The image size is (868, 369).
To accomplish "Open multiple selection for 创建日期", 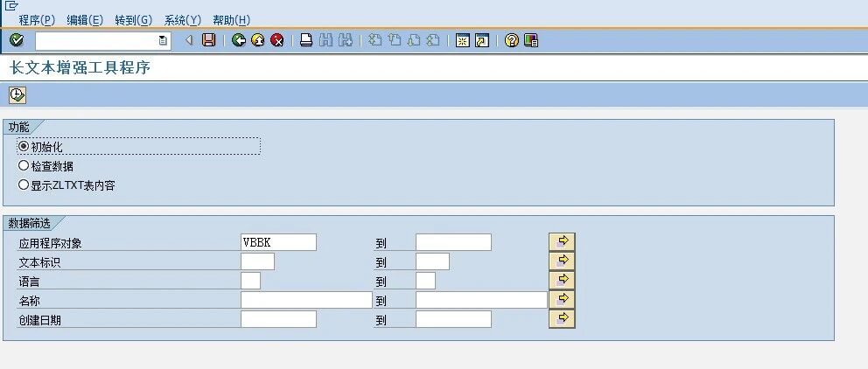I will pyautogui.click(x=562, y=318).
